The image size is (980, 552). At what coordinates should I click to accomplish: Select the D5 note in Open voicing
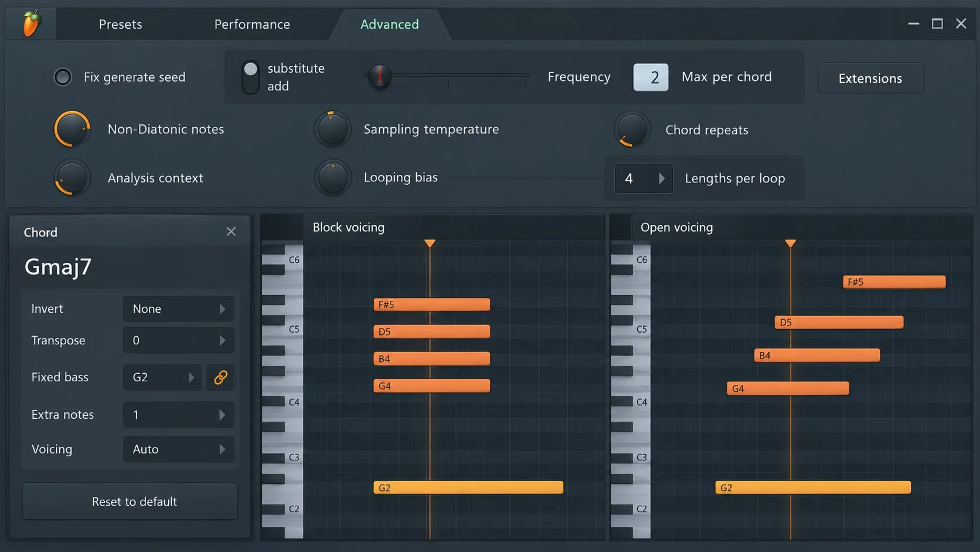click(839, 322)
